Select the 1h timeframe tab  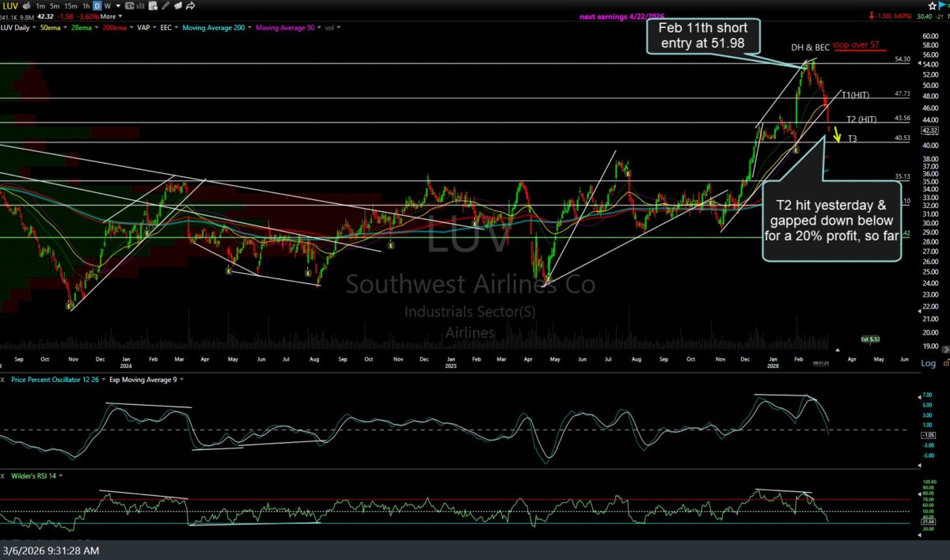pos(85,6)
